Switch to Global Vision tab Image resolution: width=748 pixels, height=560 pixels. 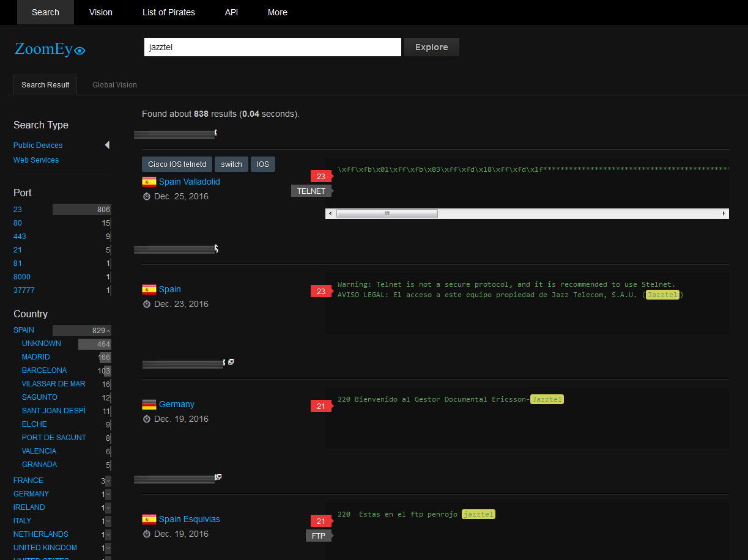[114, 85]
